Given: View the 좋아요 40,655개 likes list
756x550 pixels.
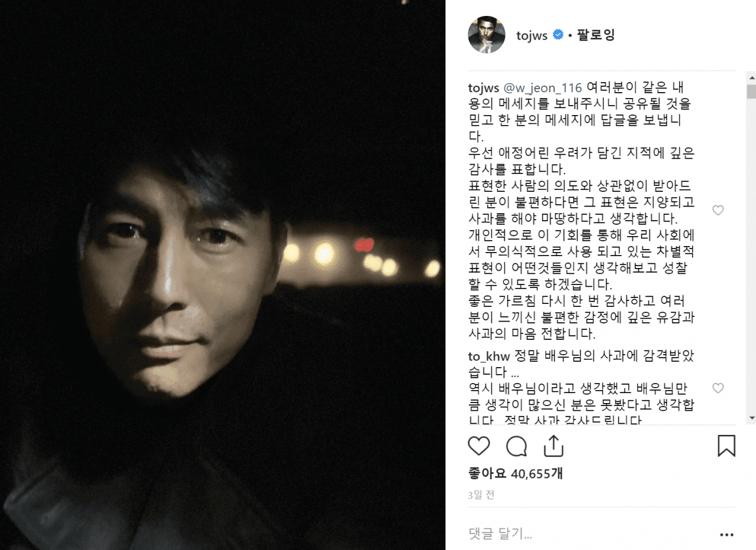Looking at the screenshot, I should pos(515,473).
